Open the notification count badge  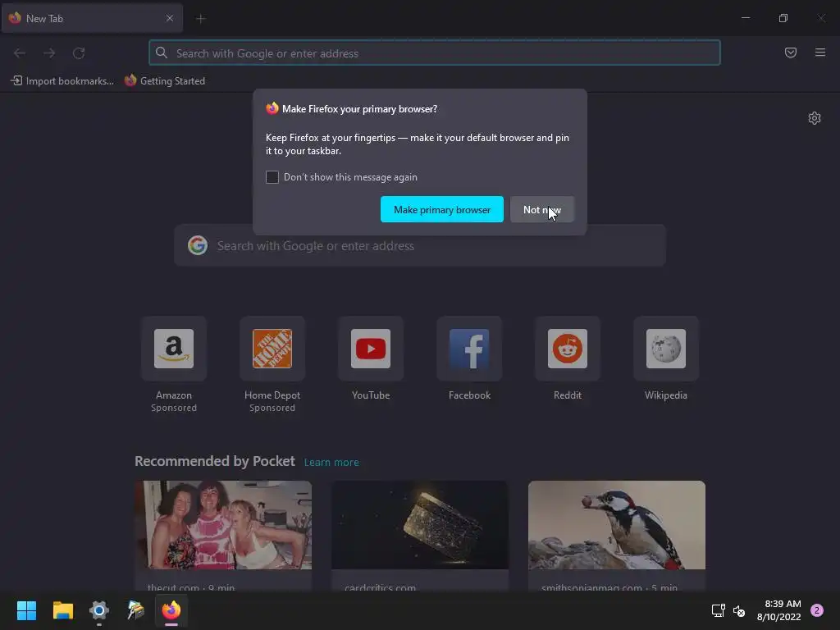[x=817, y=610]
